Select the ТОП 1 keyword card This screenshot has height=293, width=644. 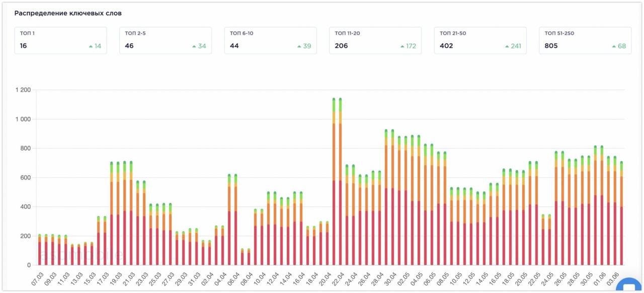click(x=60, y=40)
